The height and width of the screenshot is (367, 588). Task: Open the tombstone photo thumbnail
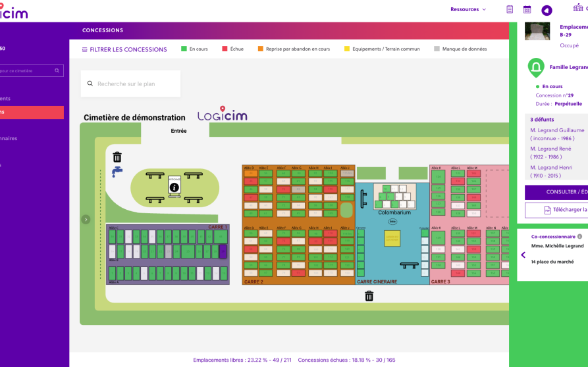coord(537,31)
